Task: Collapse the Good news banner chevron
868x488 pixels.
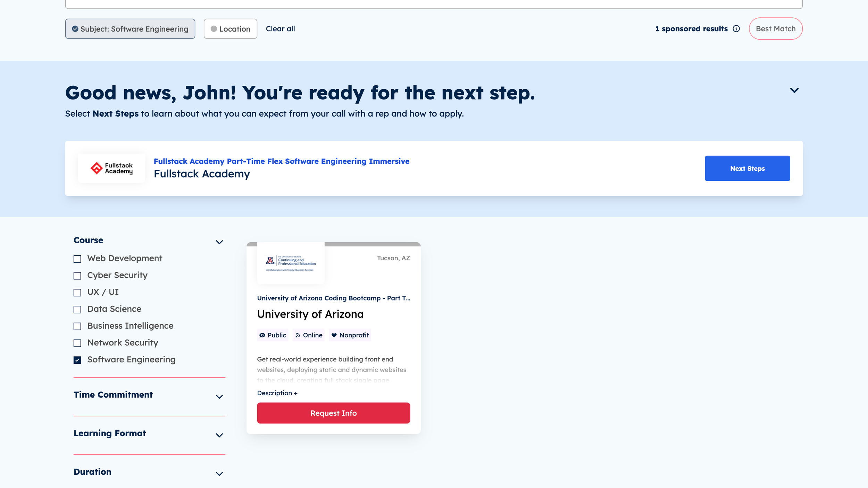Action: 794,90
